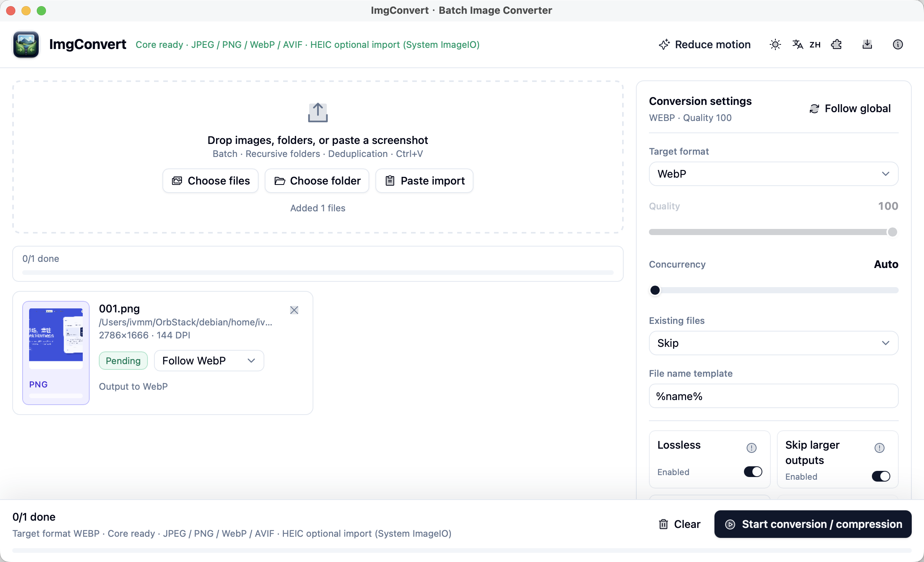Click the 001.png thumbnail preview

56,338
